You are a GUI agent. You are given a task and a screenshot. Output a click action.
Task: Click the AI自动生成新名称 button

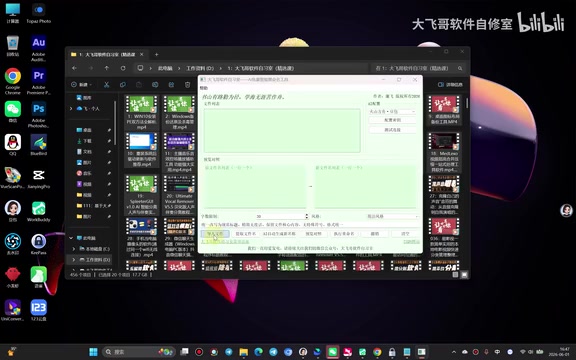[279, 234]
